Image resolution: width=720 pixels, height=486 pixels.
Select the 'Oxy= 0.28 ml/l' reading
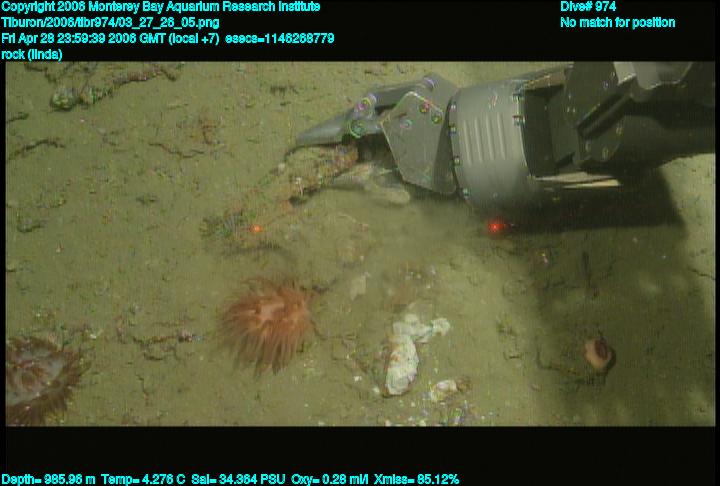tap(330, 479)
